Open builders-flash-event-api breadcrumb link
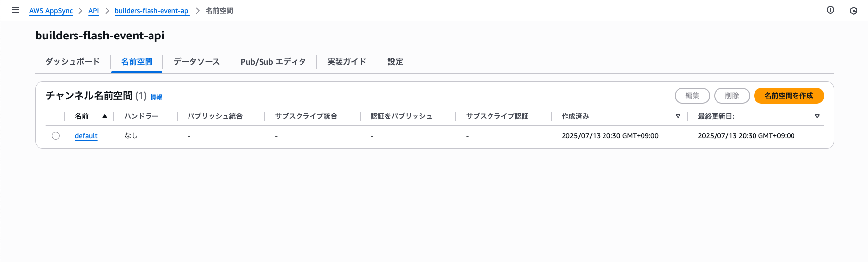The image size is (868, 262). point(152,11)
